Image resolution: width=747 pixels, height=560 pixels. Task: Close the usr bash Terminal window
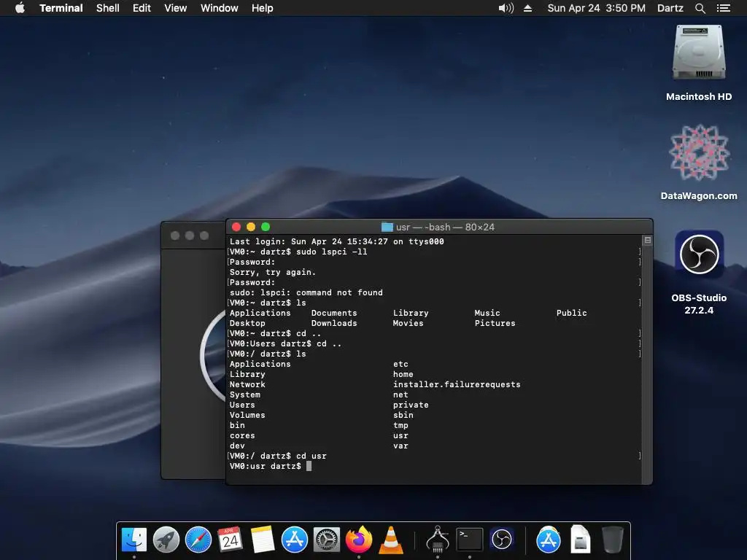[236, 227]
